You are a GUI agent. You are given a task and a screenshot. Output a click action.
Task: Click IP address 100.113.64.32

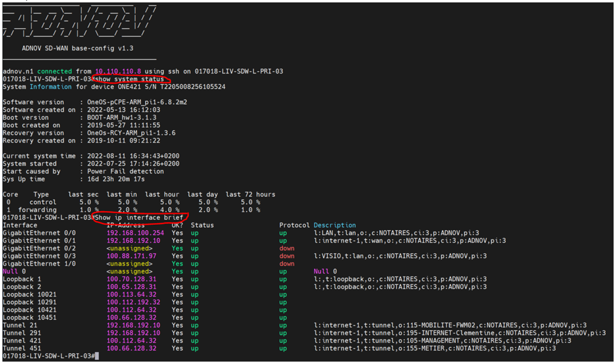(x=131, y=295)
